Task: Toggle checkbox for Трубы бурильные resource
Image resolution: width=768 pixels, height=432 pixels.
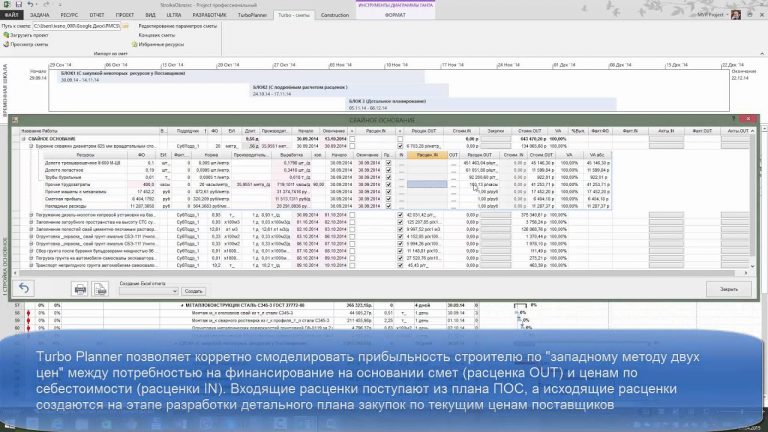Action: 388,177
